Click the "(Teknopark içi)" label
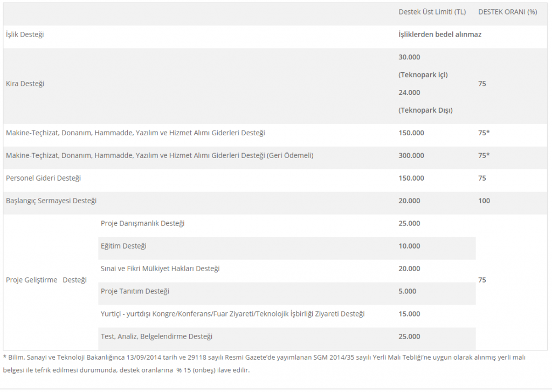This screenshot has width=552, height=392. (x=423, y=75)
